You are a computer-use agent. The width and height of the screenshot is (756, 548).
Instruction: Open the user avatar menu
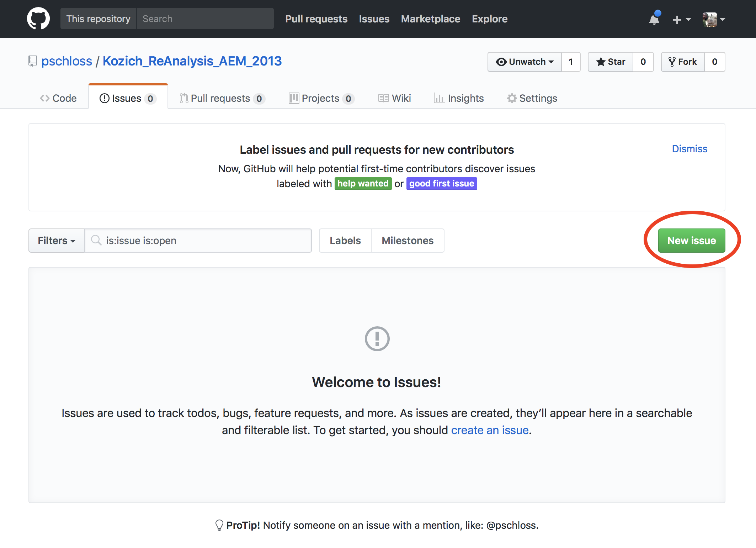point(714,19)
